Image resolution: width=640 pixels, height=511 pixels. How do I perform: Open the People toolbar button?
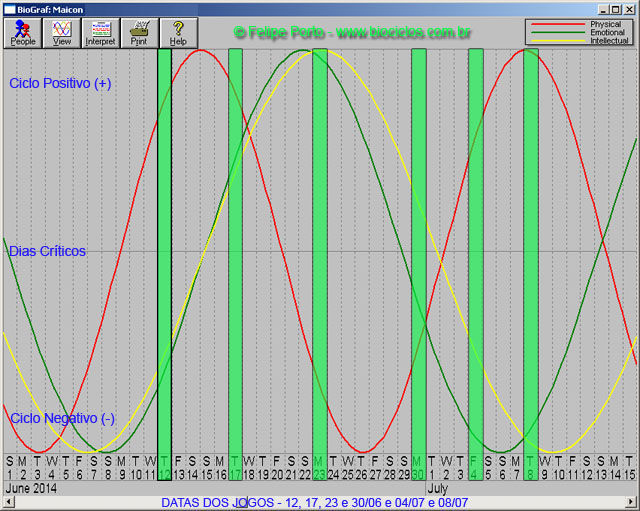point(23,33)
